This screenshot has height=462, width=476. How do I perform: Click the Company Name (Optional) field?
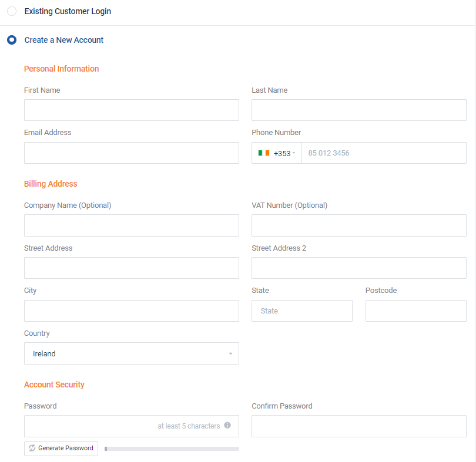pos(131,225)
